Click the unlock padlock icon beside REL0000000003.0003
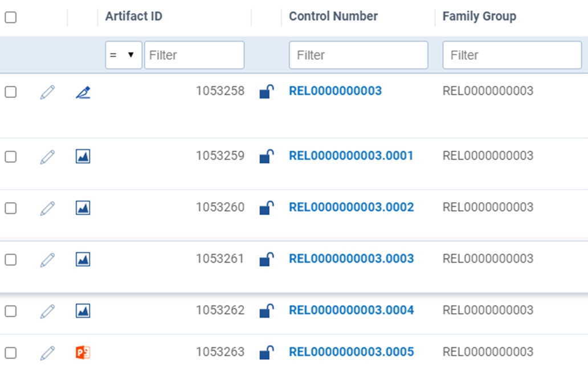The height and width of the screenshot is (373, 588). click(267, 259)
